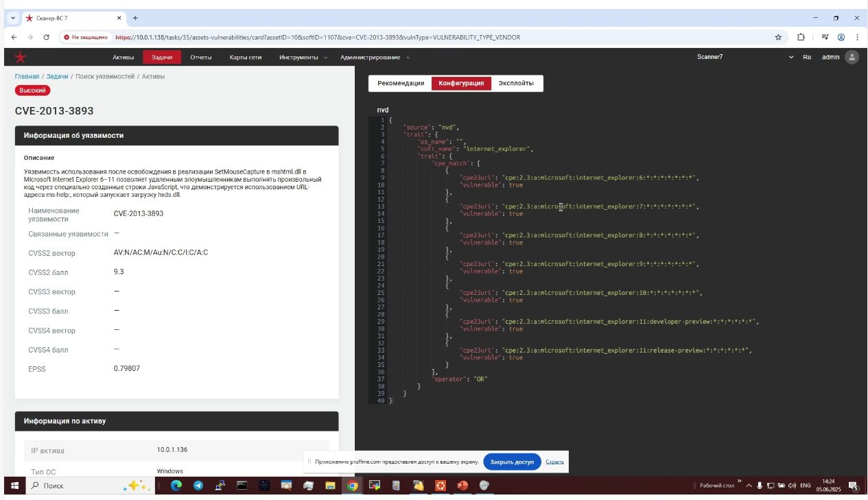Click the Задачи breadcrumb link
The image size is (868, 500).
tap(58, 76)
